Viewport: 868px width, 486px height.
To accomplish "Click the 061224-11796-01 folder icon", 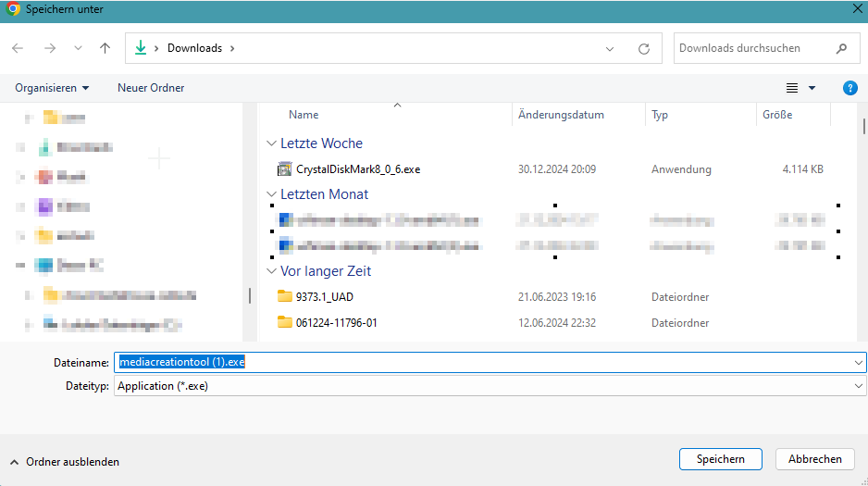I will 284,322.
